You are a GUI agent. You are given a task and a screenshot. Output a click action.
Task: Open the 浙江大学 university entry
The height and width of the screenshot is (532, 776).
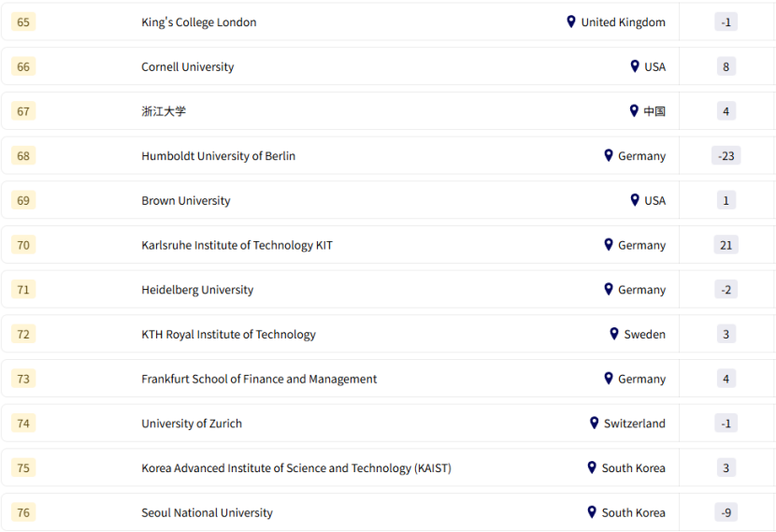(x=164, y=111)
